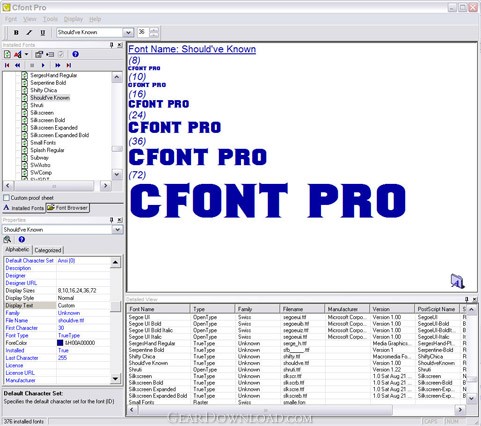Jump to last font with skip-to-end

pos(69,65)
